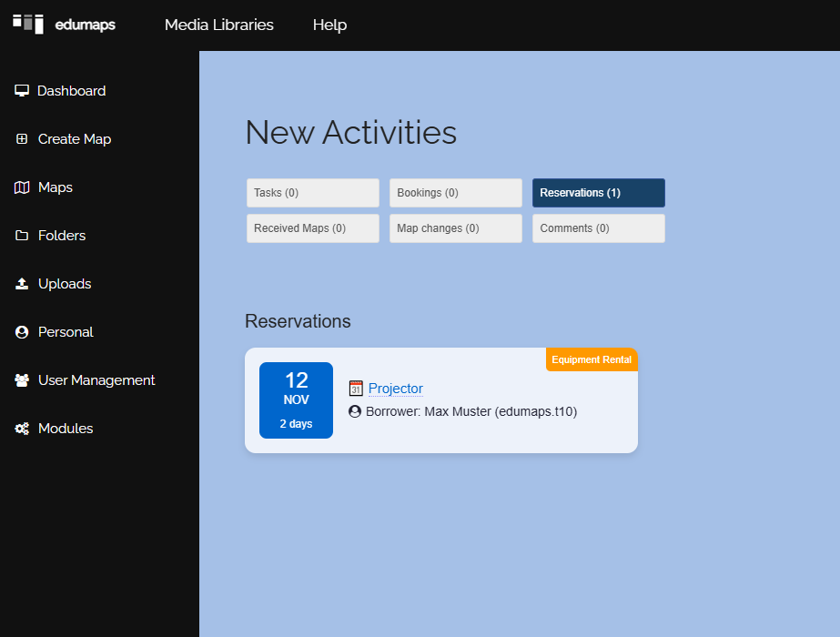
Task: Switch to the Tasks (0) filter
Action: 312,193
